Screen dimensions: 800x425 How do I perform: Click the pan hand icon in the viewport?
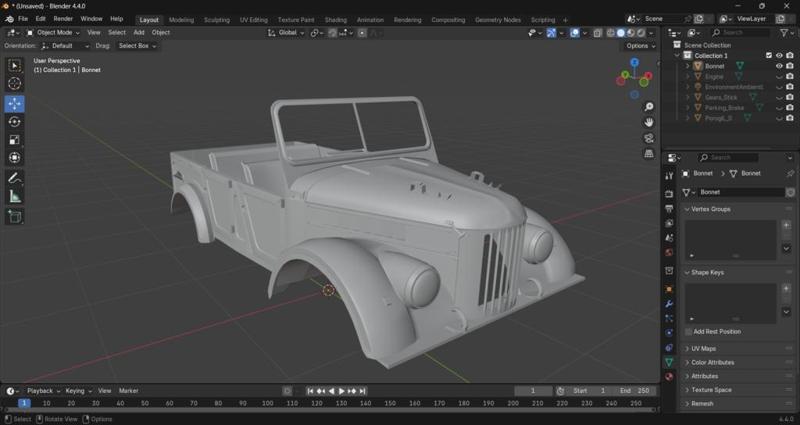click(649, 122)
